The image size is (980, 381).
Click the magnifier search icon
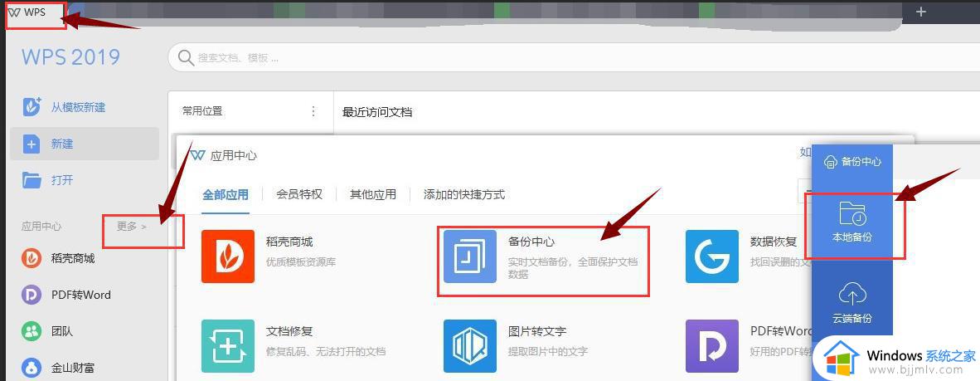point(186,58)
